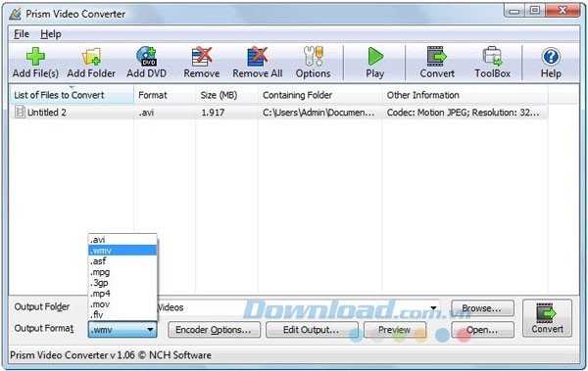Click the Edit Output... button
This screenshot has height=371, width=588.
tap(312, 330)
